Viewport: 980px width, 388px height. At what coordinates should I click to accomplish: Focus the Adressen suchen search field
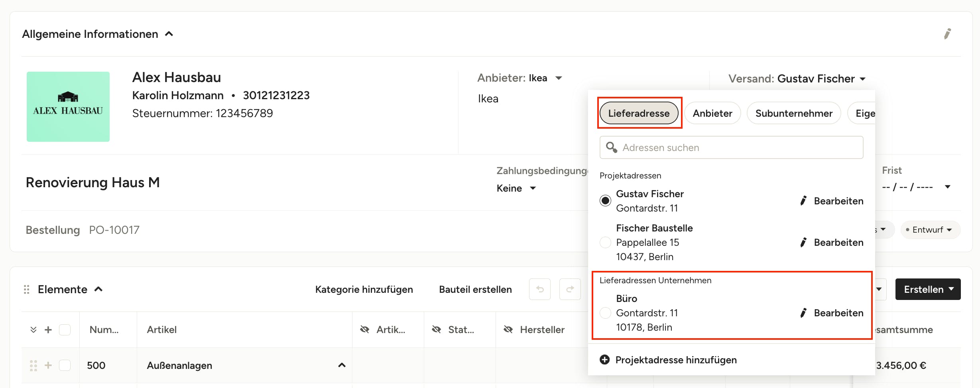click(731, 147)
